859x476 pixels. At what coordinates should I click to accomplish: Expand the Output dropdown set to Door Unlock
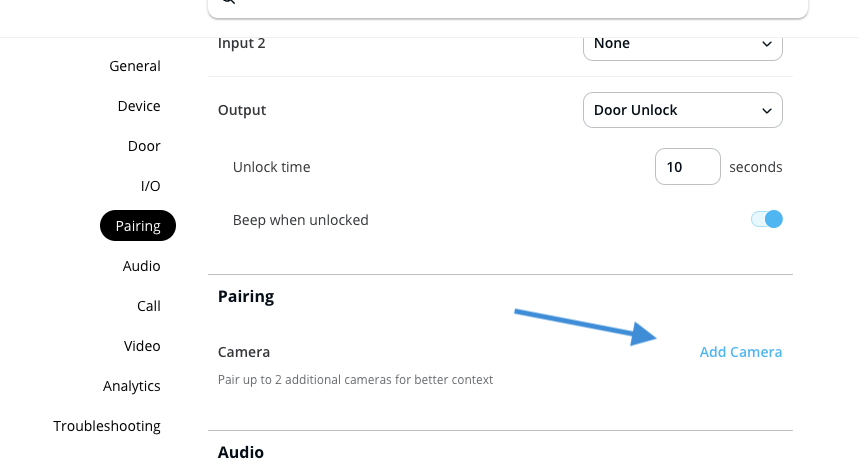(682, 110)
